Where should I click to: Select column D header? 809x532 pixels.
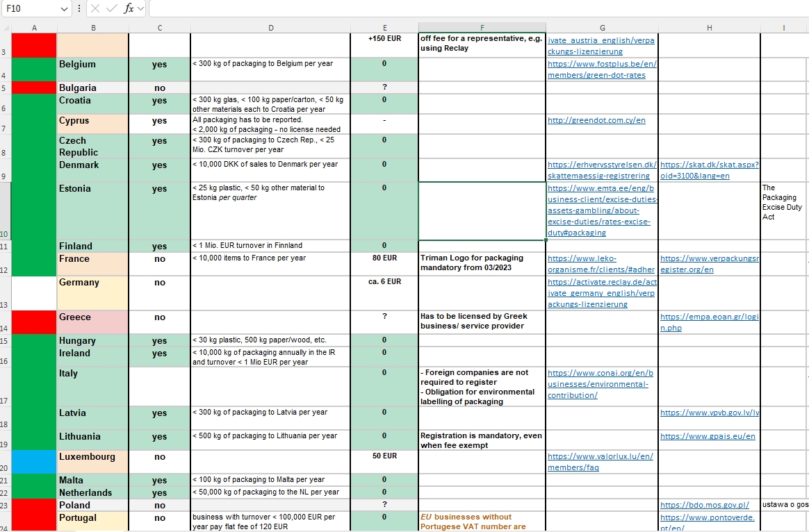(x=270, y=28)
